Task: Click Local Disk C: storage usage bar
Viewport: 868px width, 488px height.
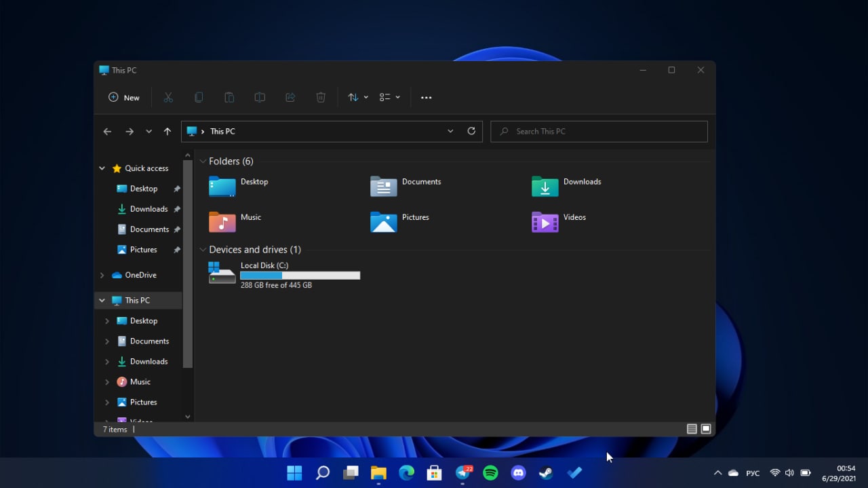Action: point(300,276)
